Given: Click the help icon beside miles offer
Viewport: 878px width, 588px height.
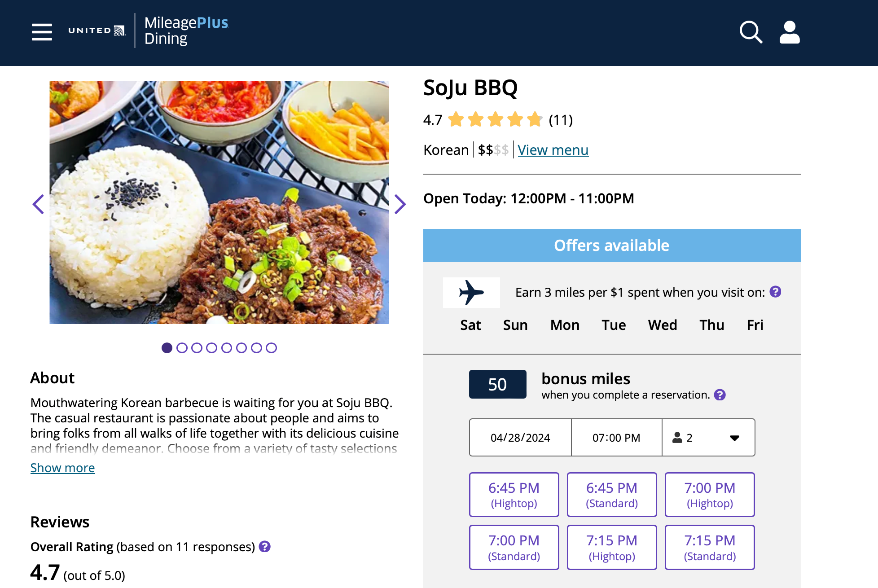Looking at the screenshot, I should pos(775,292).
